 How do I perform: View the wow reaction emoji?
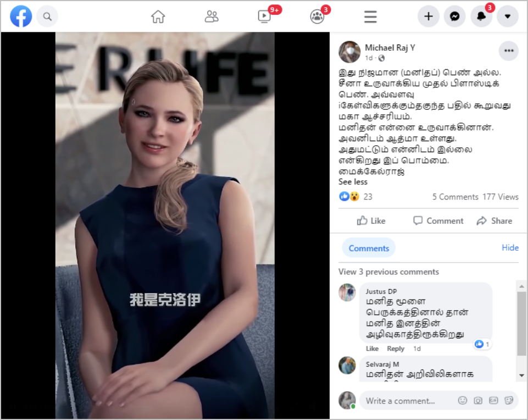click(354, 196)
